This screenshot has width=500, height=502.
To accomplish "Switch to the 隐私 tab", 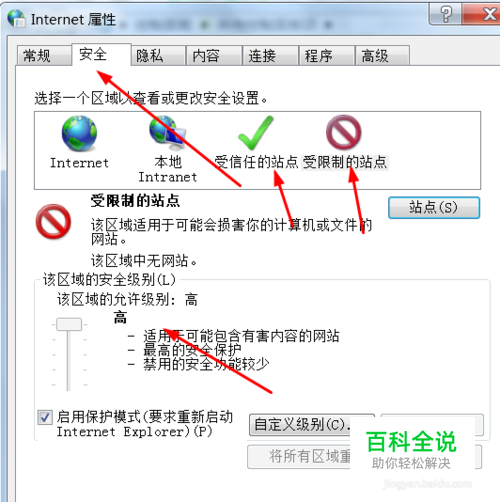I will coord(158,55).
